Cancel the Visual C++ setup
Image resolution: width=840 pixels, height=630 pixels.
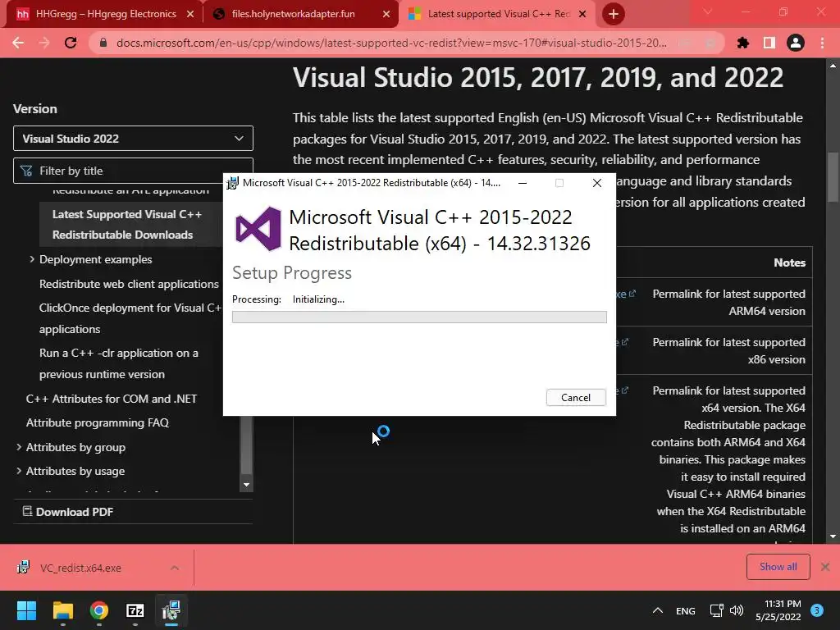(x=576, y=398)
